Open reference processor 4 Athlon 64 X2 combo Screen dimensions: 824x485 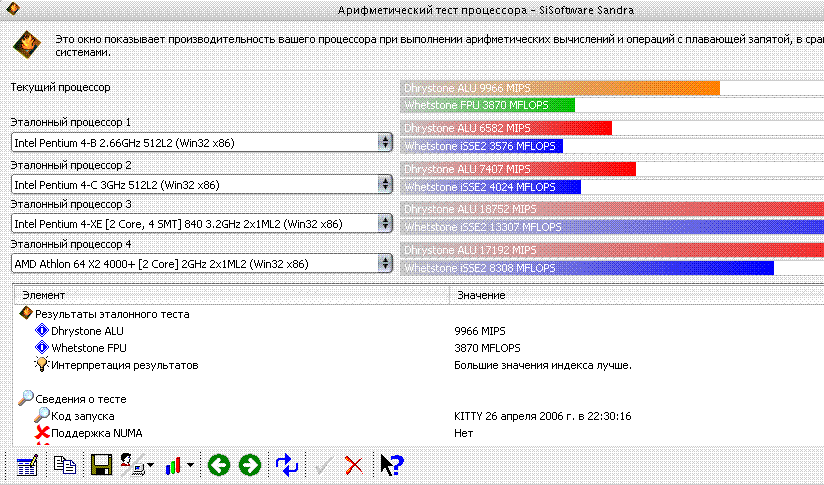[201, 264]
